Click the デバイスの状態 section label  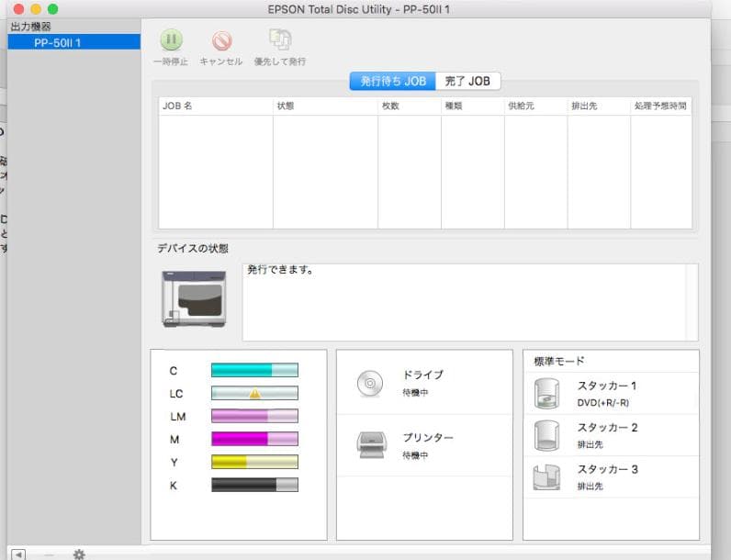point(193,248)
